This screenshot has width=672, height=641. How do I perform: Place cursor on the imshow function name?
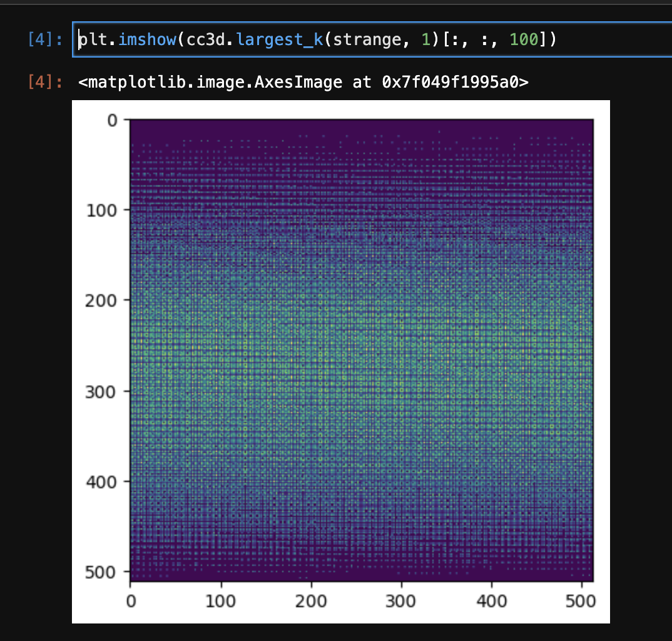click(x=146, y=39)
